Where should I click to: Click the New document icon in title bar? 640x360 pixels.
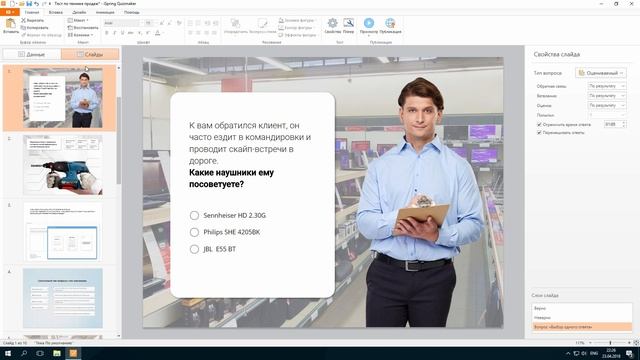coord(13,4)
